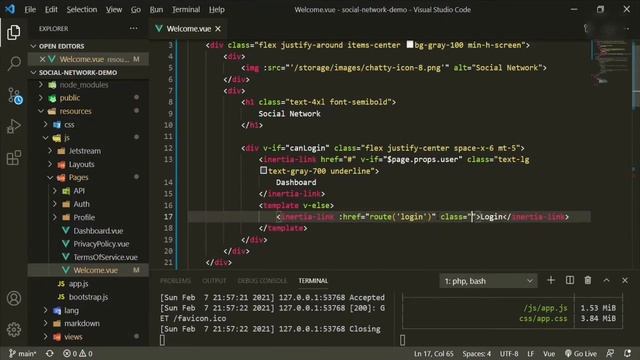Screen dimensions: 640x360
Task: Click the VS Code logo icon
Action: (10, 9)
